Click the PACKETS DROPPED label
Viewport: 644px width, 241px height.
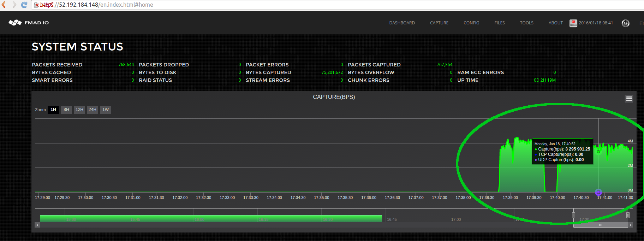(164, 65)
